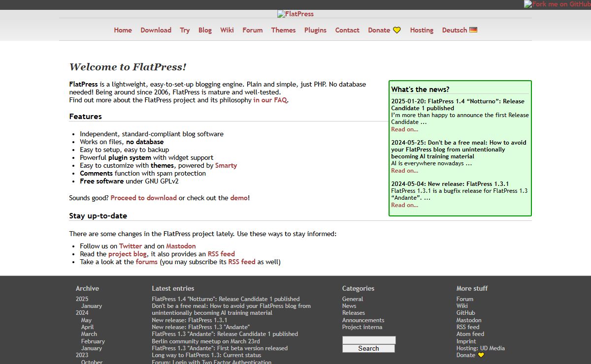Click the FlatPress logo image in the header
The height and width of the screenshot is (364, 591).
[295, 14]
